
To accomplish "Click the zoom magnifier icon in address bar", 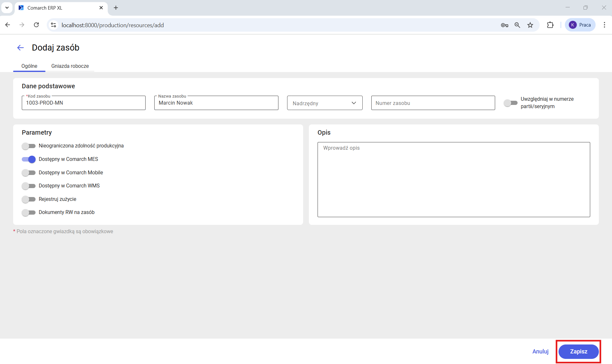I will click(x=517, y=25).
